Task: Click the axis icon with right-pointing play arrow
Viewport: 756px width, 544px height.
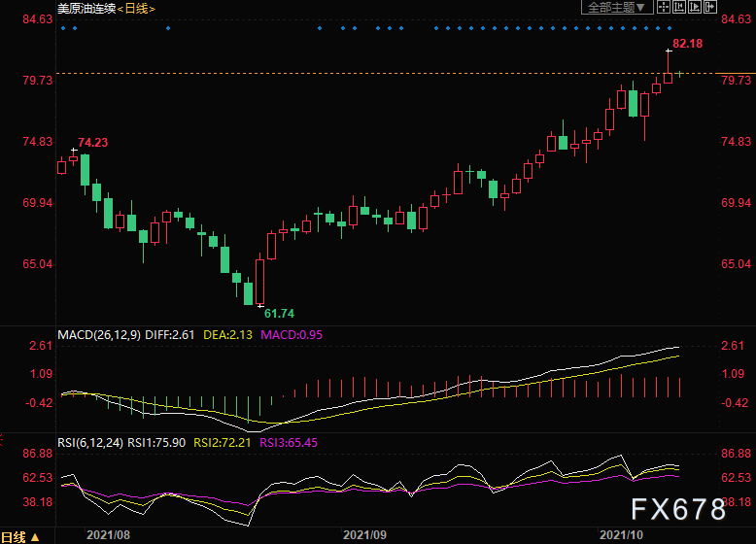Action: tap(694, 7)
